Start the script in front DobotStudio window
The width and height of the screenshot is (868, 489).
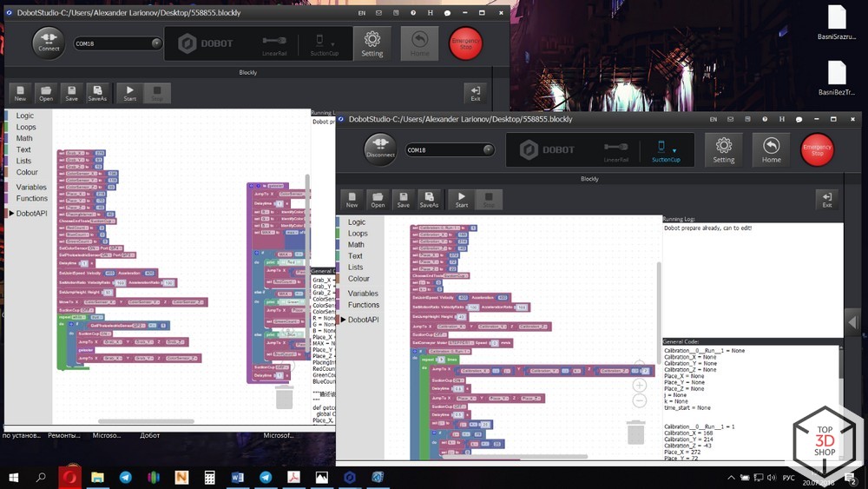coord(462,200)
